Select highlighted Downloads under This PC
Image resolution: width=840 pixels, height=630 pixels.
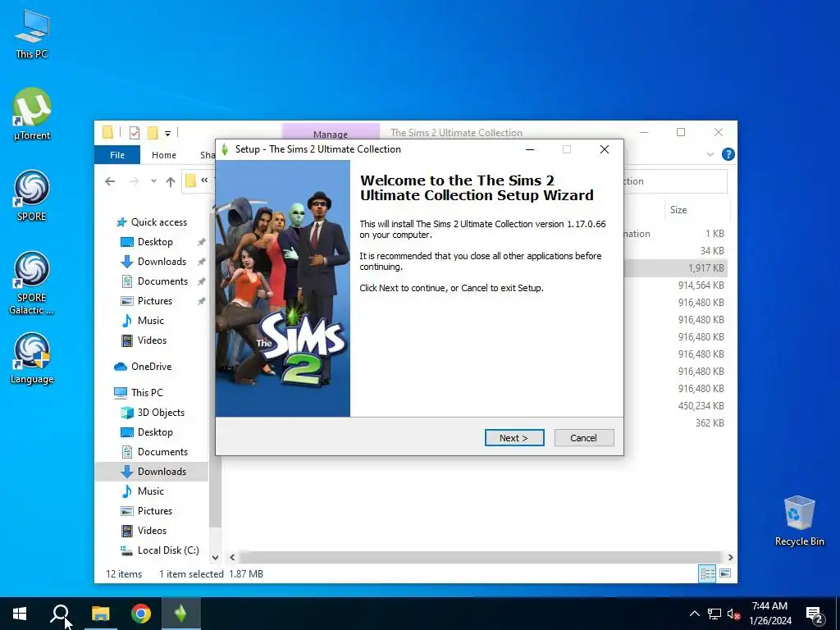152,472
